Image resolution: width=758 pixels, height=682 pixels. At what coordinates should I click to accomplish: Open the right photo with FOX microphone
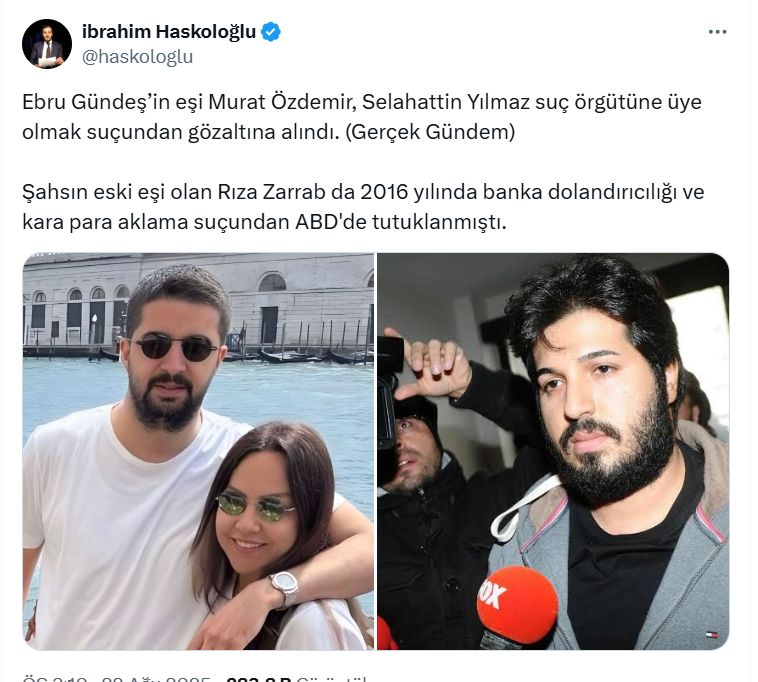click(553, 451)
